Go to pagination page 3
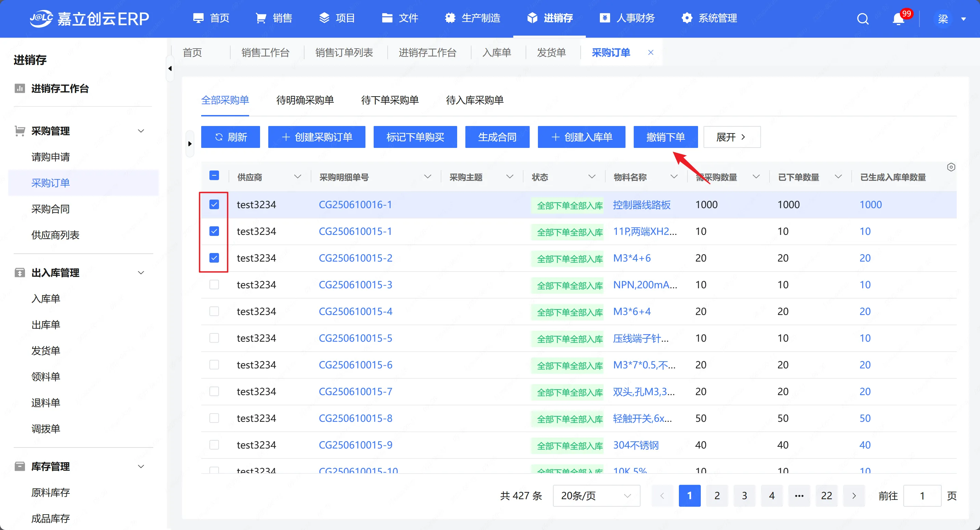The image size is (980, 530). point(744,495)
